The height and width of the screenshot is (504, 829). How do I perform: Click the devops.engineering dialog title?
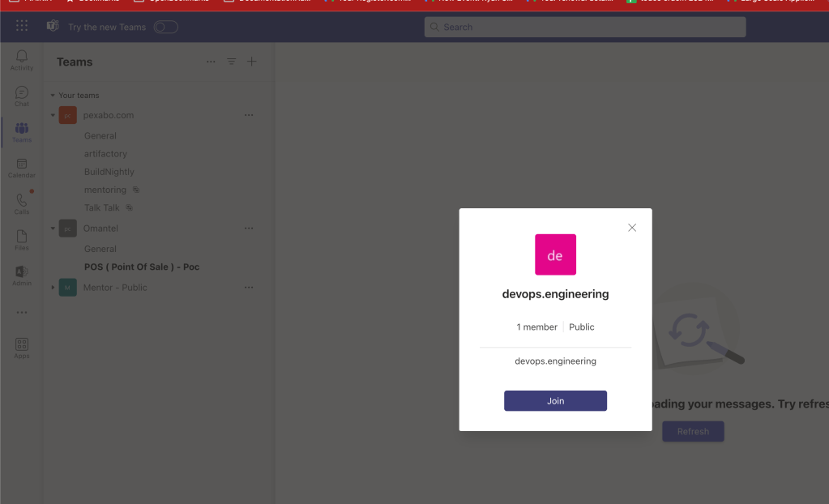555,294
